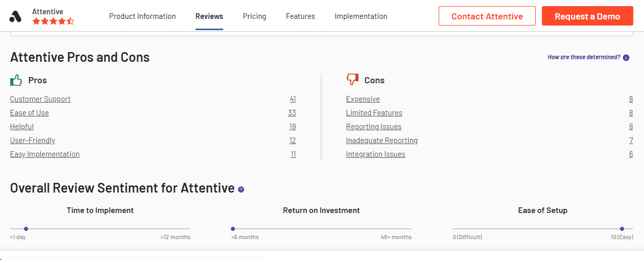
Task: Open the Customer Support pros link
Action: click(40, 99)
